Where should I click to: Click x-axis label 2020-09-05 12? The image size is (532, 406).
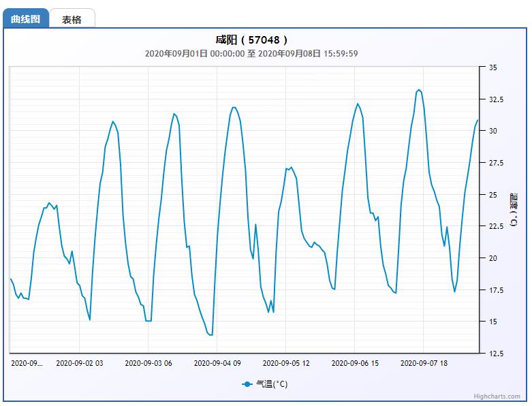coord(286,363)
